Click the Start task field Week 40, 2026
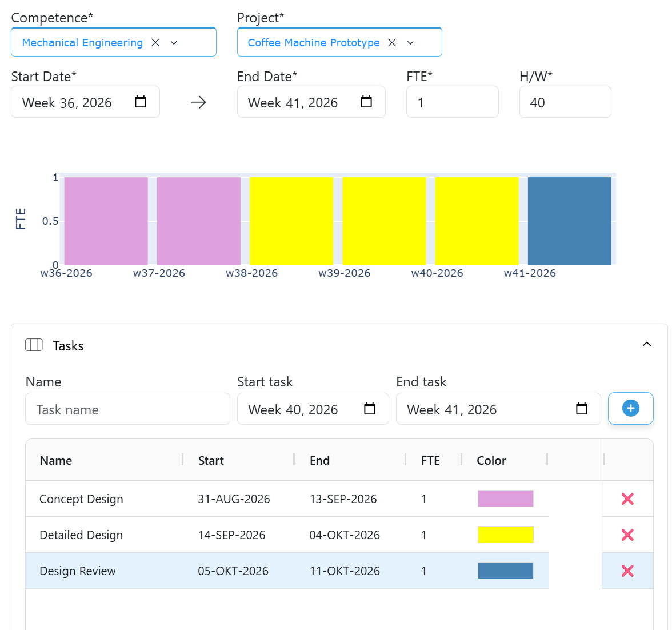Image resolution: width=672 pixels, height=630 pixels. pos(313,409)
